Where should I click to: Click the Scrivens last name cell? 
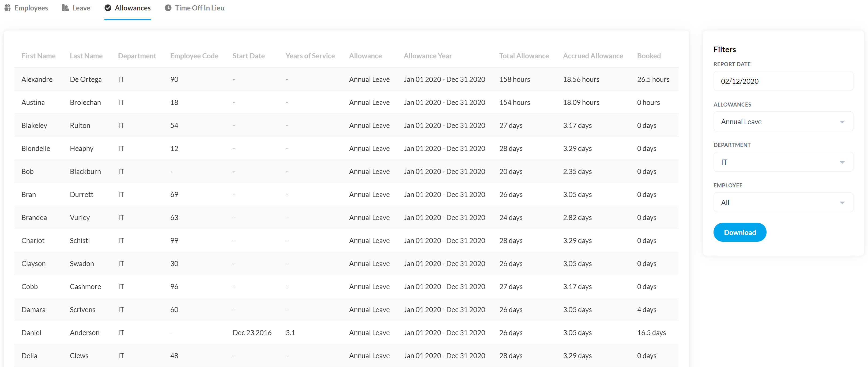82,310
